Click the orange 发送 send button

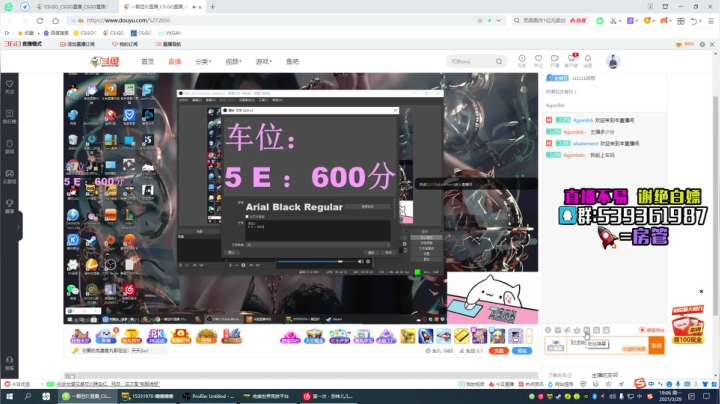[x=657, y=345]
